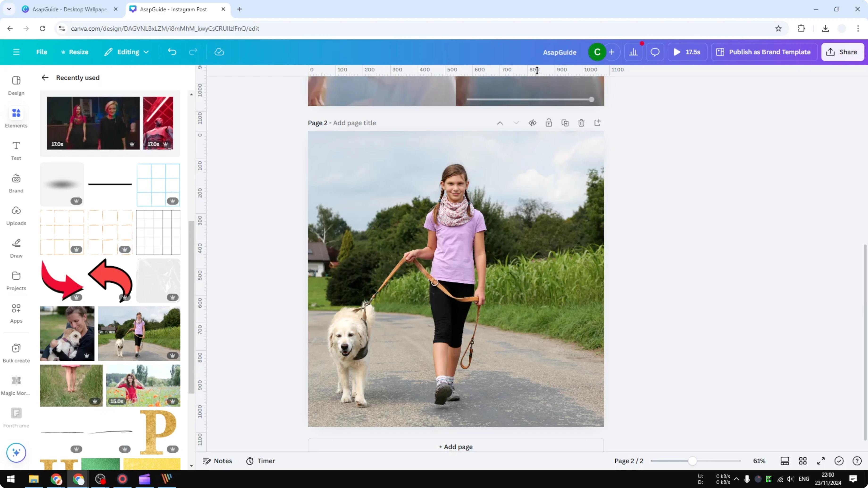Image resolution: width=868 pixels, height=488 pixels.
Task: Adjust the zoom slider at the bottom
Action: 693,461
